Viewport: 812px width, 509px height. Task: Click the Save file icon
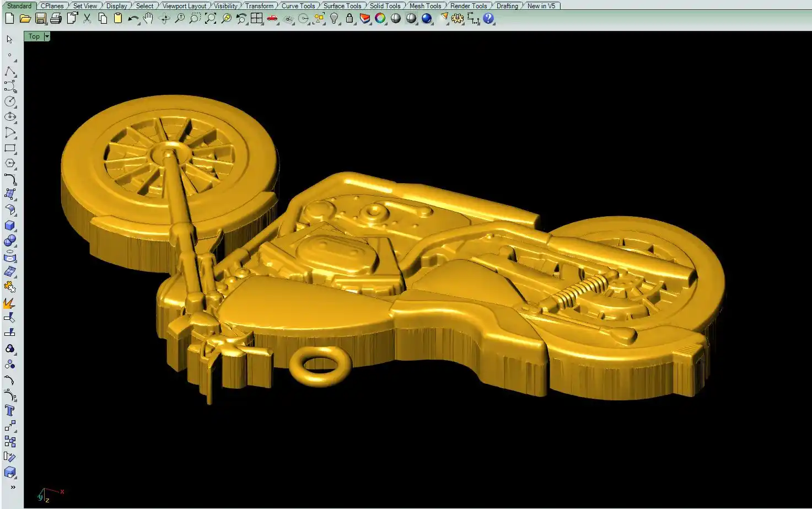40,18
